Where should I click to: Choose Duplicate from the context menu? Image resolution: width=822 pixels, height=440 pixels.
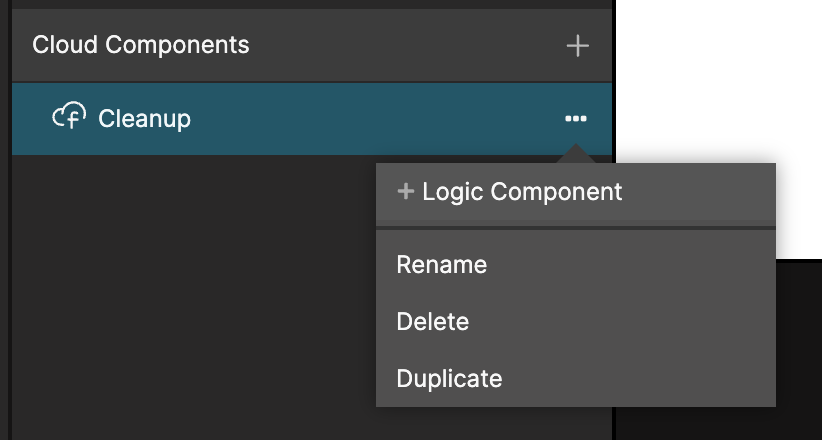[449, 379]
